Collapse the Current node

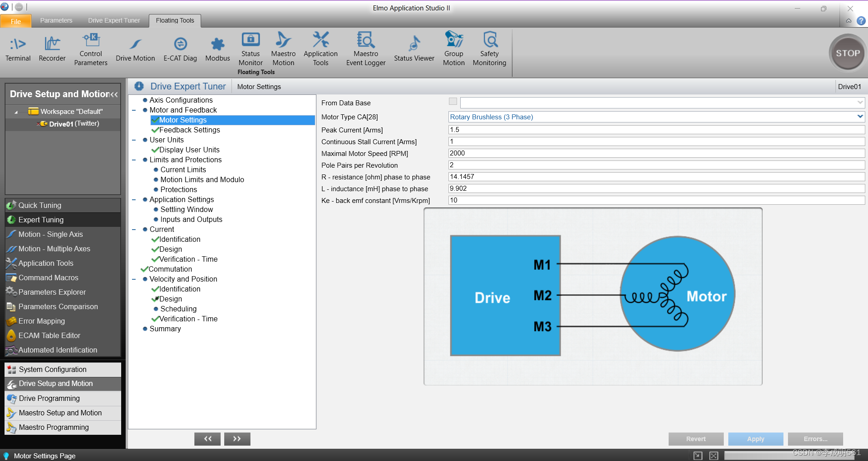pyautogui.click(x=134, y=230)
